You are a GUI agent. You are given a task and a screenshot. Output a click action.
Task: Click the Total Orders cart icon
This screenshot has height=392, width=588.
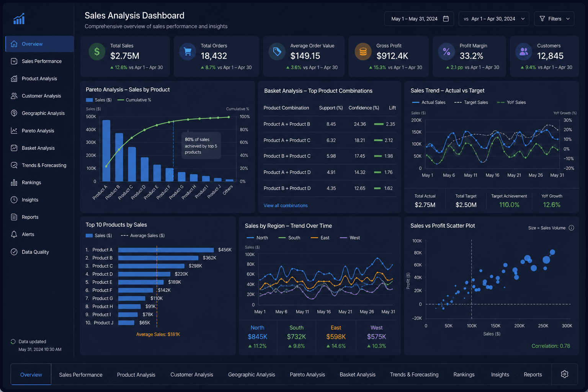(188, 52)
